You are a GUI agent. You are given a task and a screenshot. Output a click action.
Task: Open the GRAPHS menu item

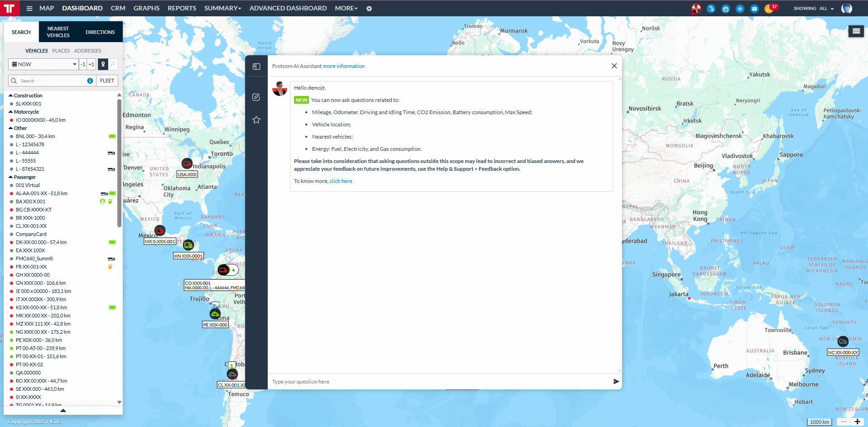146,8
